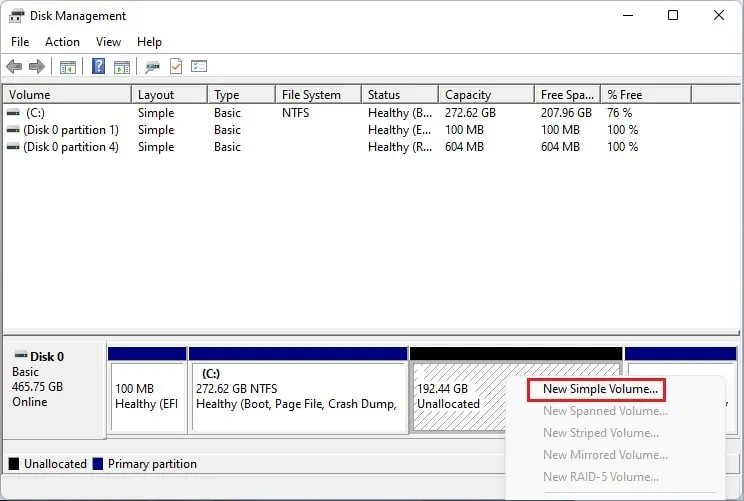744x501 pixels.
Task: Open the View menu
Action: click(108, 42)
